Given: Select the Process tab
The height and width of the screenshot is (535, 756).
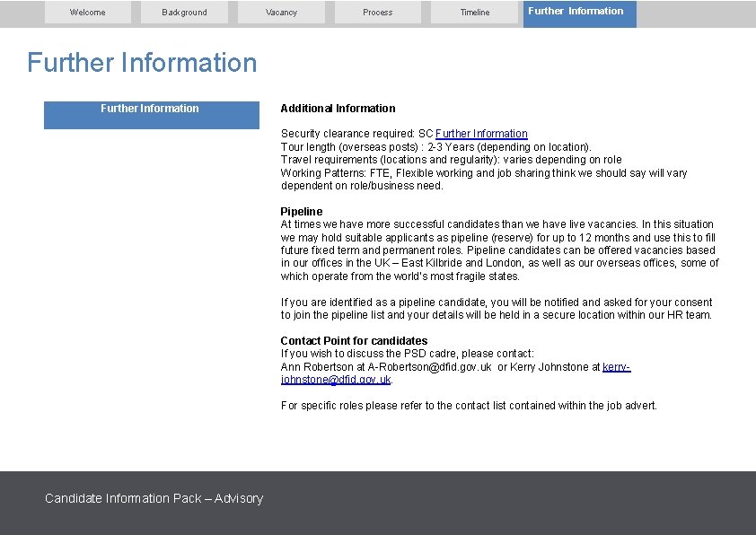Looking at the screenshot, I should [377, 12].
